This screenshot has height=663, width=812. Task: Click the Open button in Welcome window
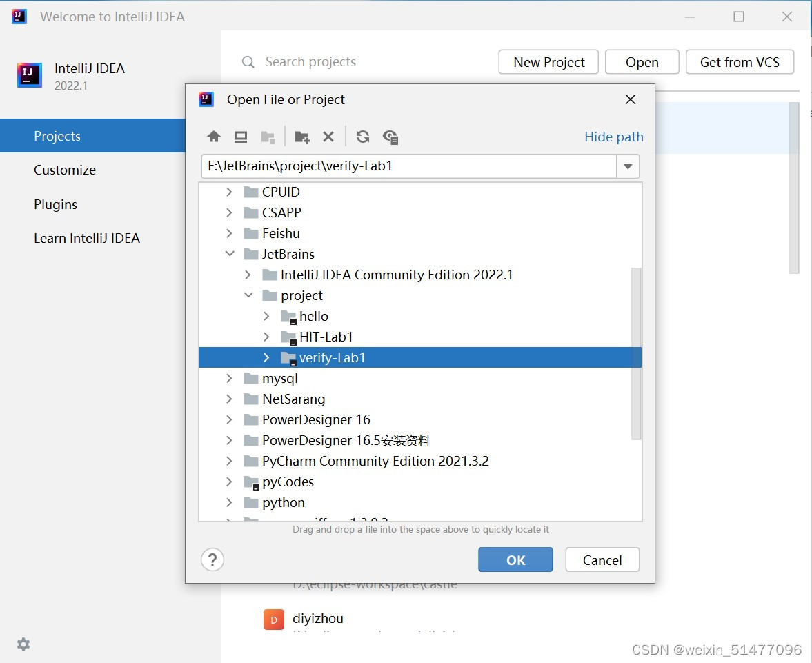[642, 62]
